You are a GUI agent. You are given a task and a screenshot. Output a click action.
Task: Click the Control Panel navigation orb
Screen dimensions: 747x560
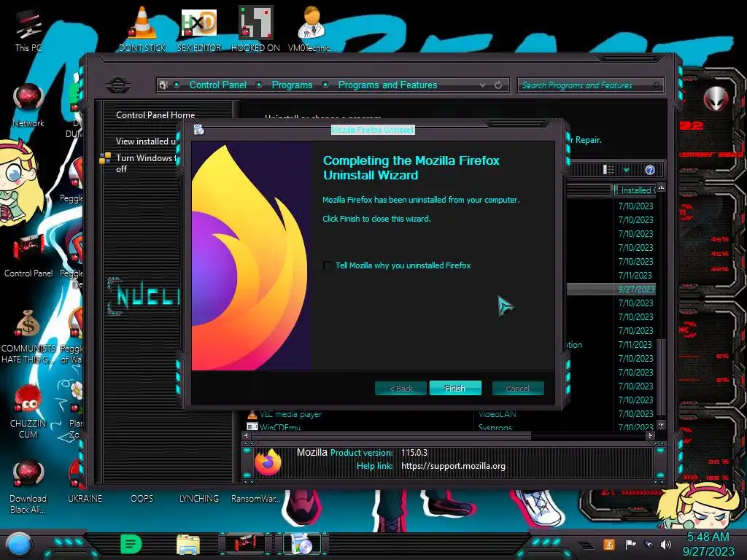coord(118,85)
